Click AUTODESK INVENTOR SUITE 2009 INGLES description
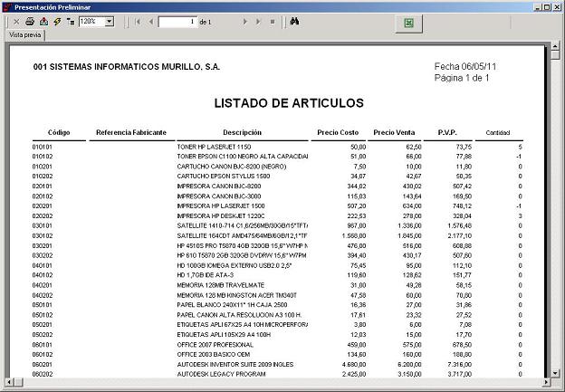 235,365
